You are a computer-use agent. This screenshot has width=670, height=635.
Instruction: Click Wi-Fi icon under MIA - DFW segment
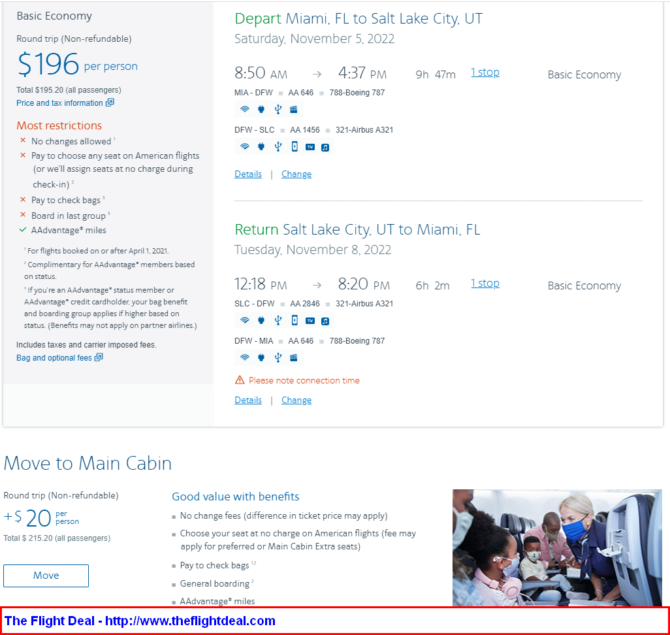click(244, 109)
